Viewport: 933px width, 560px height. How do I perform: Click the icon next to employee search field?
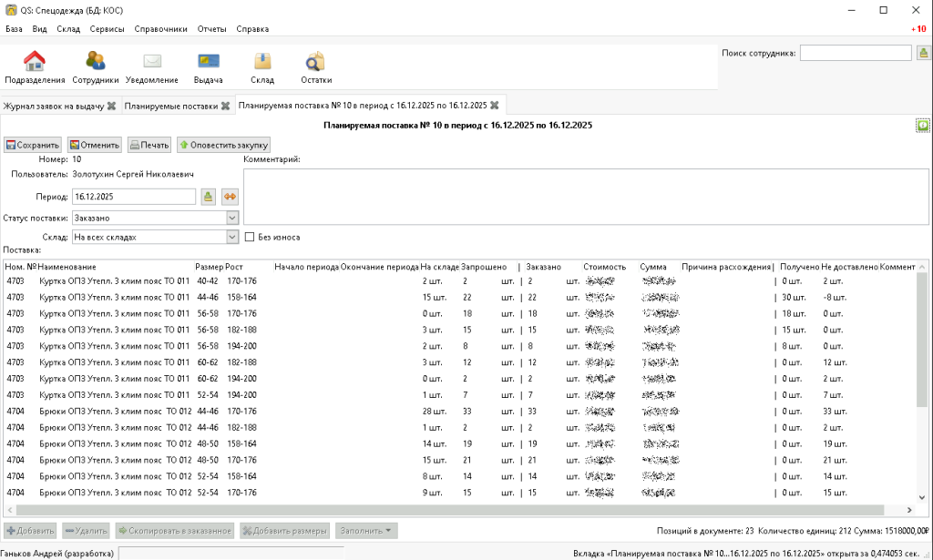tap(923, 53)
